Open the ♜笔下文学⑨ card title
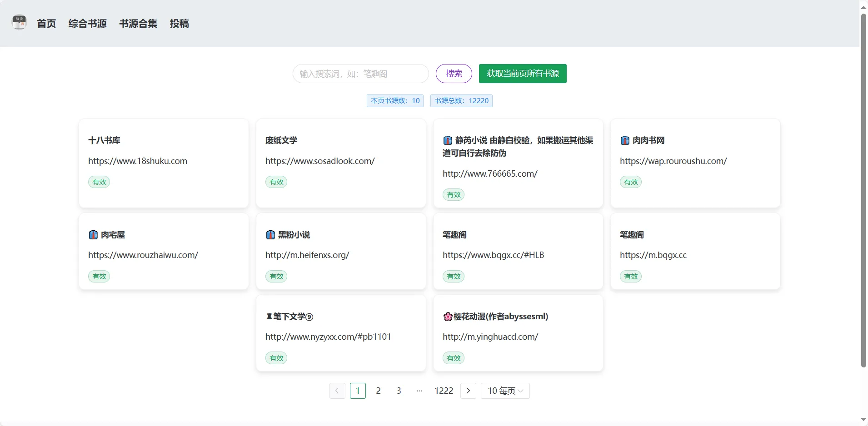The width and height of the screenshot is (868, 426). tap(289, 317)
